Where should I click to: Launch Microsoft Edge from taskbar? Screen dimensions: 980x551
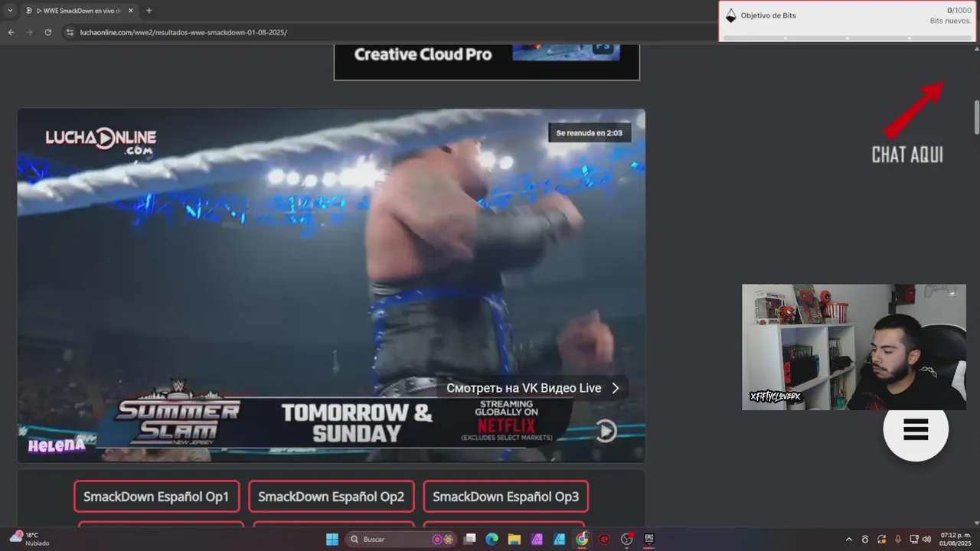492,540
